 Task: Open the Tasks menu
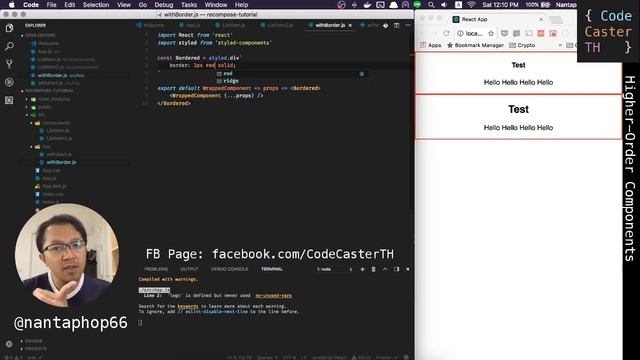tap(189, 5)
